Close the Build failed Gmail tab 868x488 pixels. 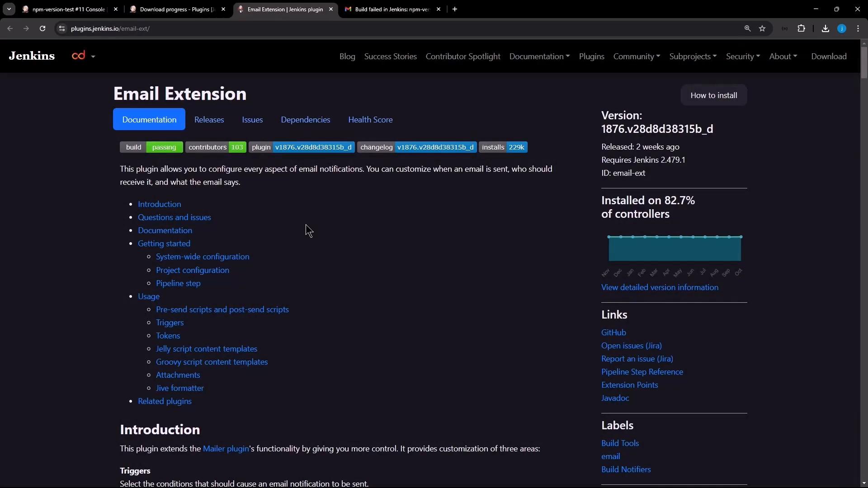coord(439,9)
